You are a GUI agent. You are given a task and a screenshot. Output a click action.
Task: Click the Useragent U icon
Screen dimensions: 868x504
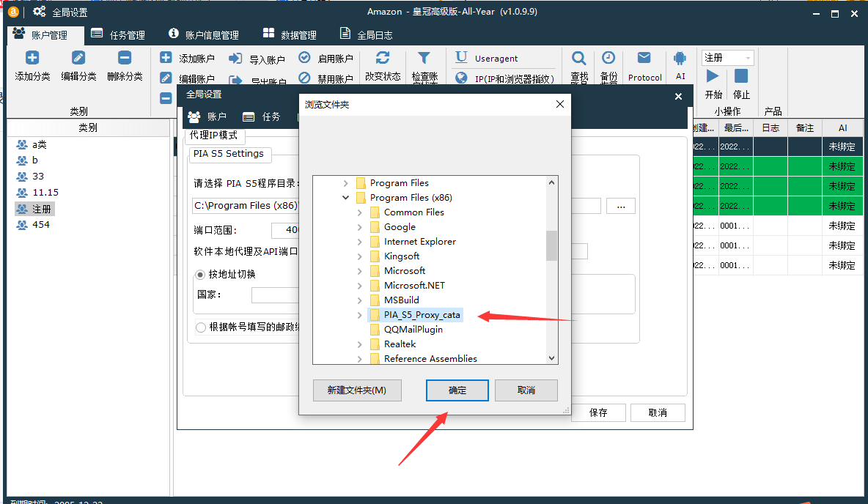pyautogui.click(x=461, y=57)
